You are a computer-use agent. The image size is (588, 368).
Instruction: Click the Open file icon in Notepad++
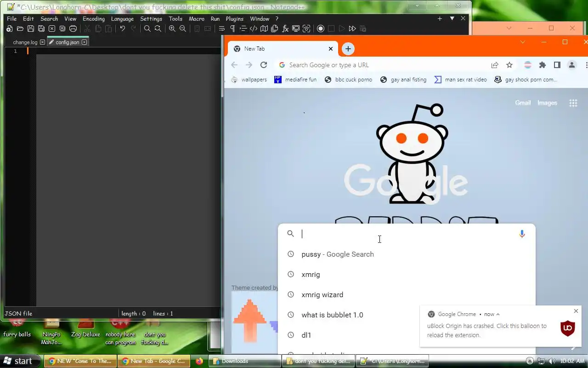click(20, 29)
